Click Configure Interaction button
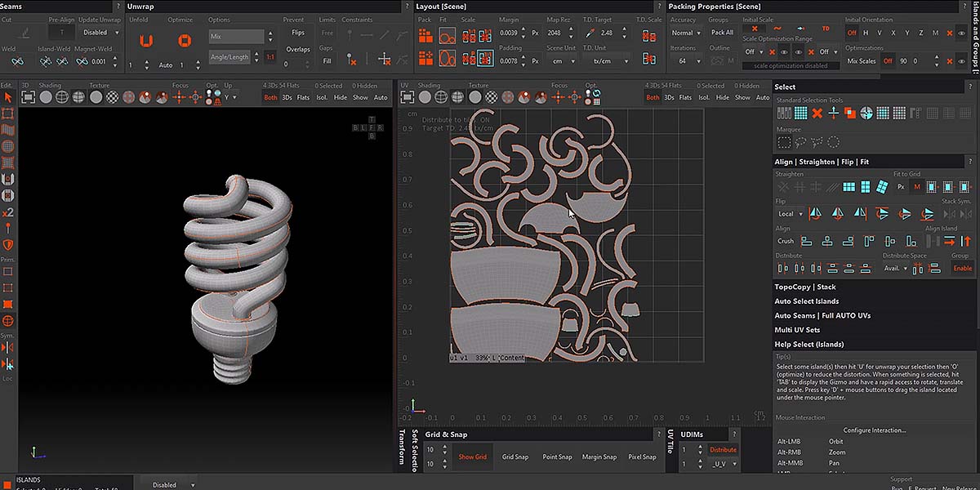Viewport: 980px width, 490px height. pyautogui.click(x=875, y=430)
